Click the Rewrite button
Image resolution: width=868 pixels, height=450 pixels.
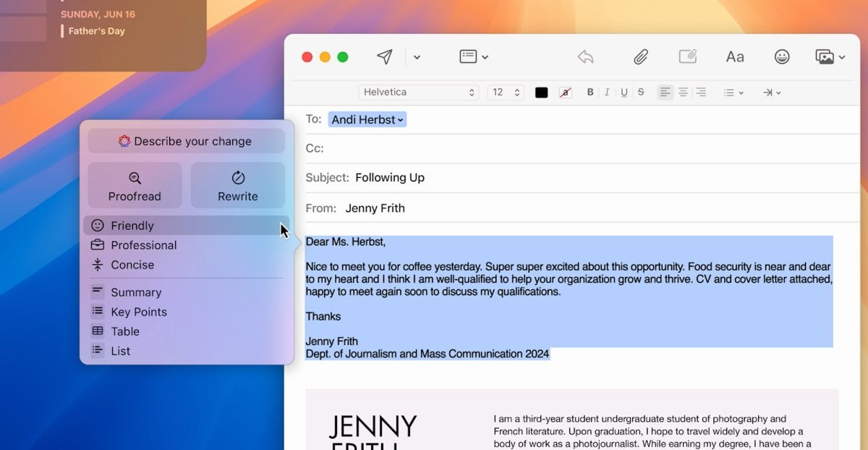pos(238,185)
